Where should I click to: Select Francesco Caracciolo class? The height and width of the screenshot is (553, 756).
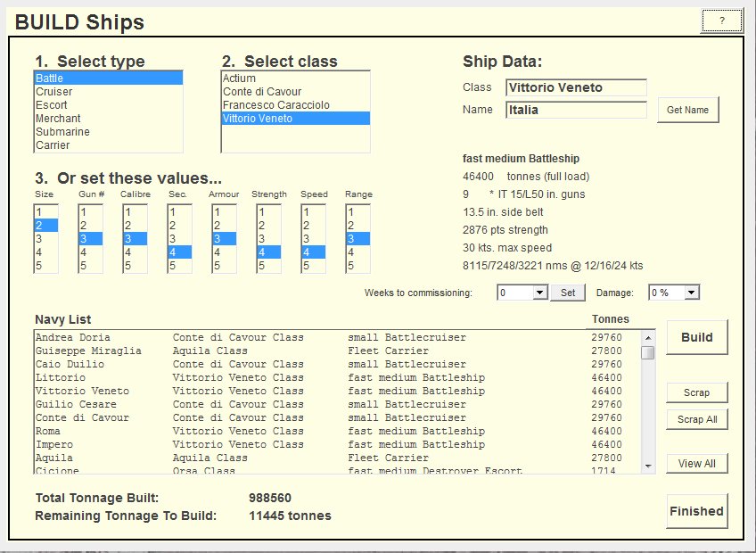pos(275,105)
